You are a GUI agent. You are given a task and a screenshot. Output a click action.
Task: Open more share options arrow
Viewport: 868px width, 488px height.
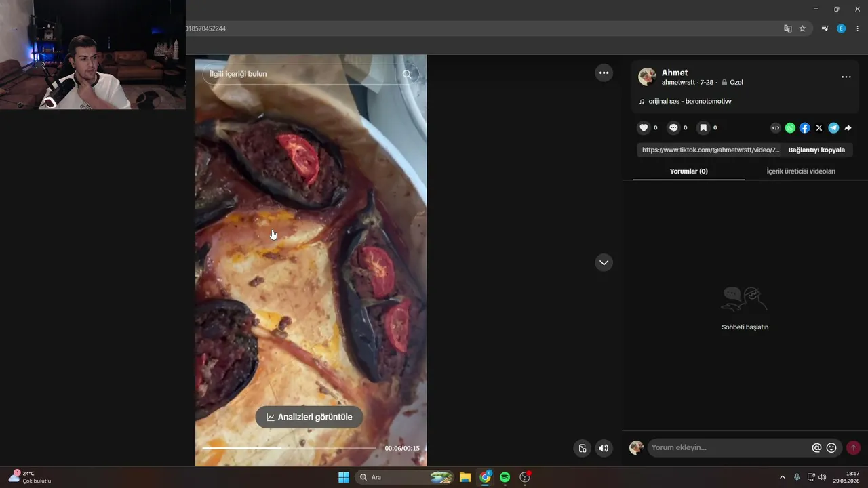point(848,127)
